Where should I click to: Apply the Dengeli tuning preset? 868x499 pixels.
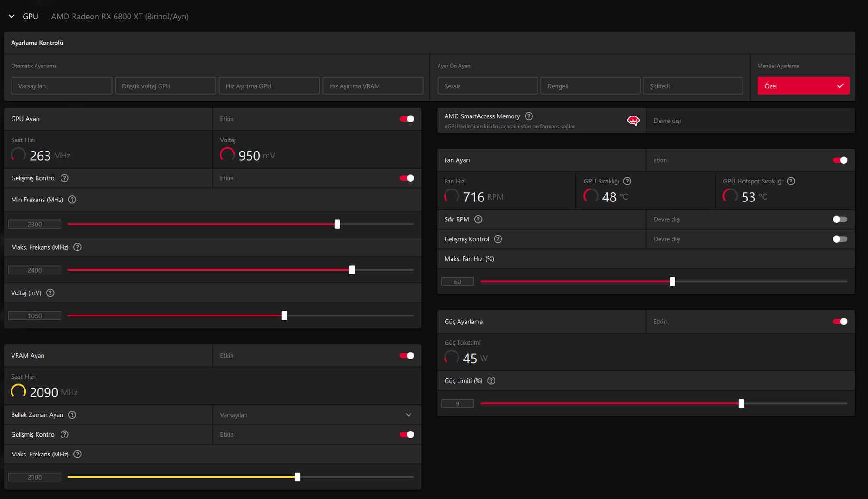590,86
